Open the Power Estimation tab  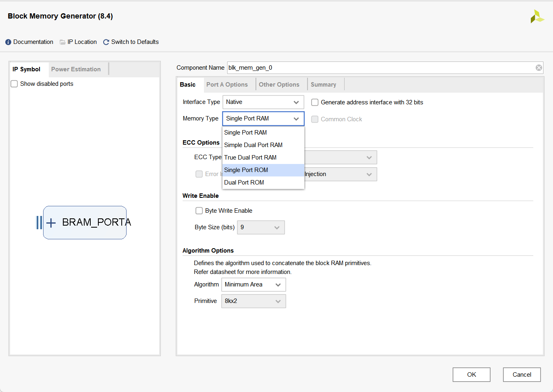point(76,69)
